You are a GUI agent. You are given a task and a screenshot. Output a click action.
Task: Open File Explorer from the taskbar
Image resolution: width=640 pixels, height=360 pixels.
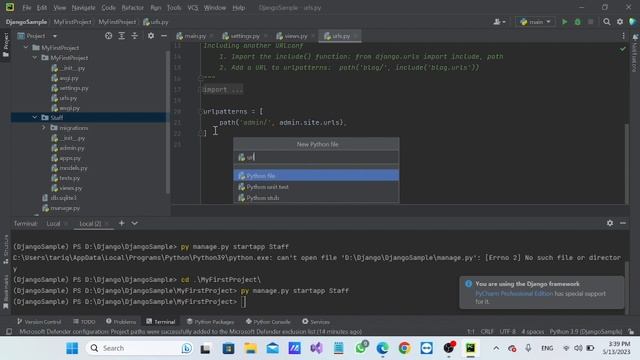pos(250,348)
